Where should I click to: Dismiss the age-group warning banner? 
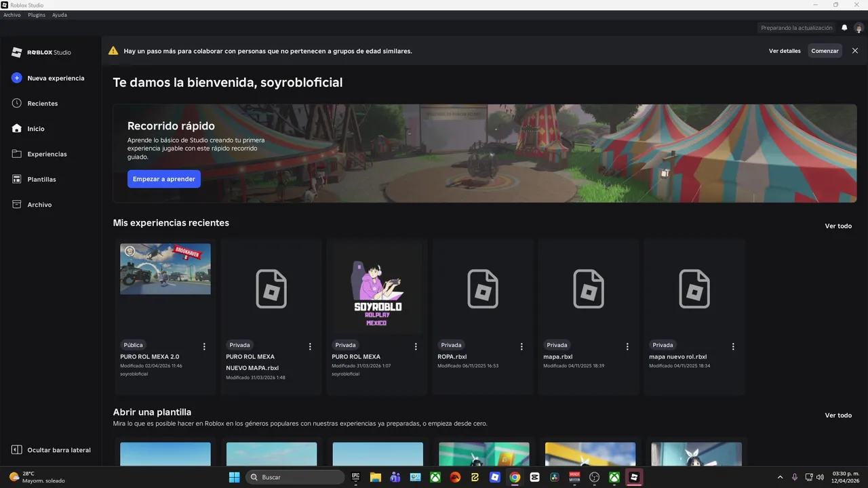pos(855,51)
